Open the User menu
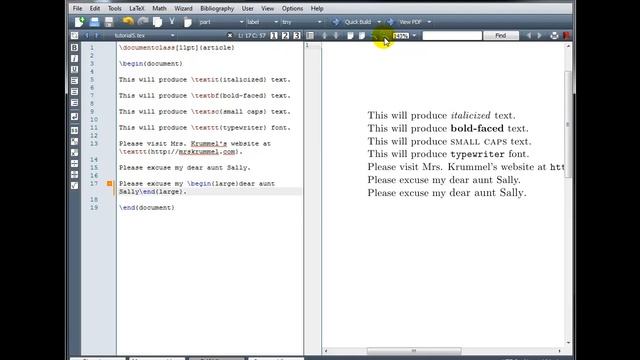Image resolution: width=640 pixels, height=360 pixels. pos(247,8)
